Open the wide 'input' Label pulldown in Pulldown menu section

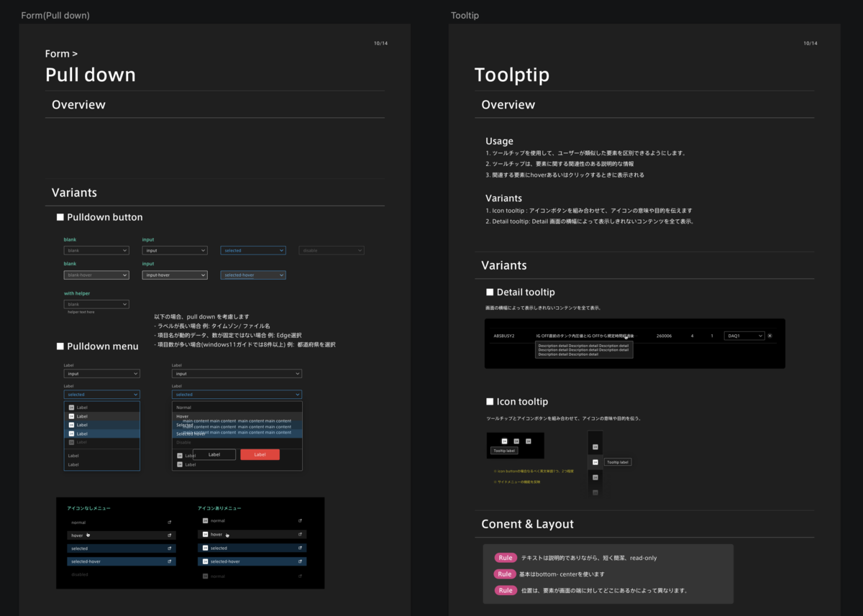(237, 374)
